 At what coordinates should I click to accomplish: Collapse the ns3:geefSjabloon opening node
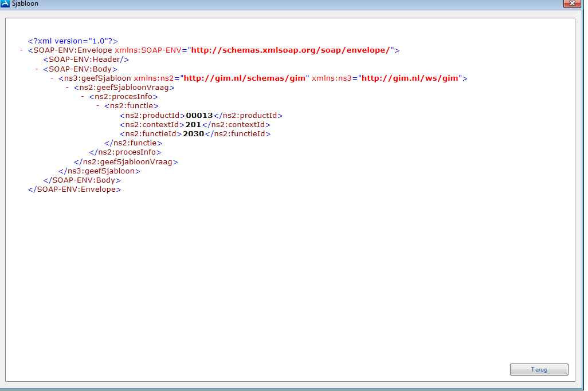coord(52,78)
